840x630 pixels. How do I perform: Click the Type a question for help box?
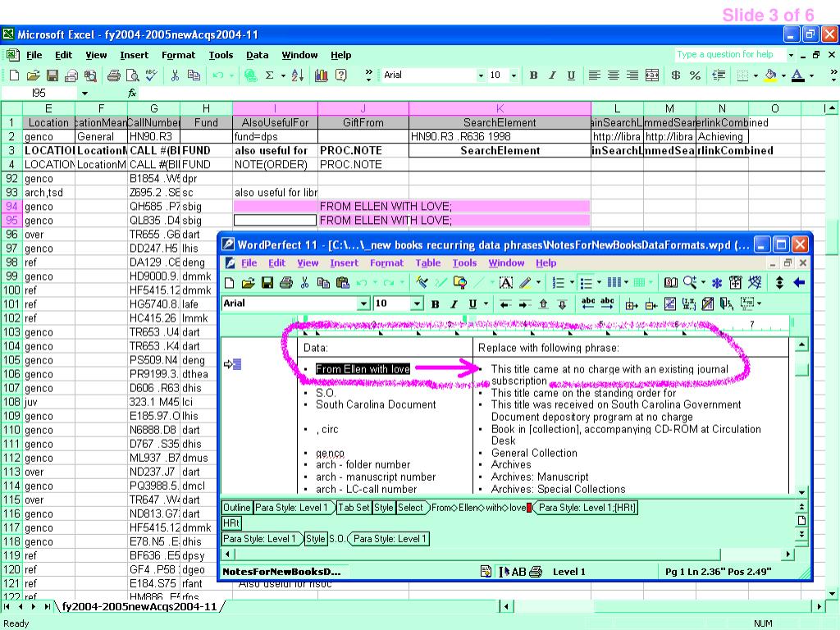729,54
